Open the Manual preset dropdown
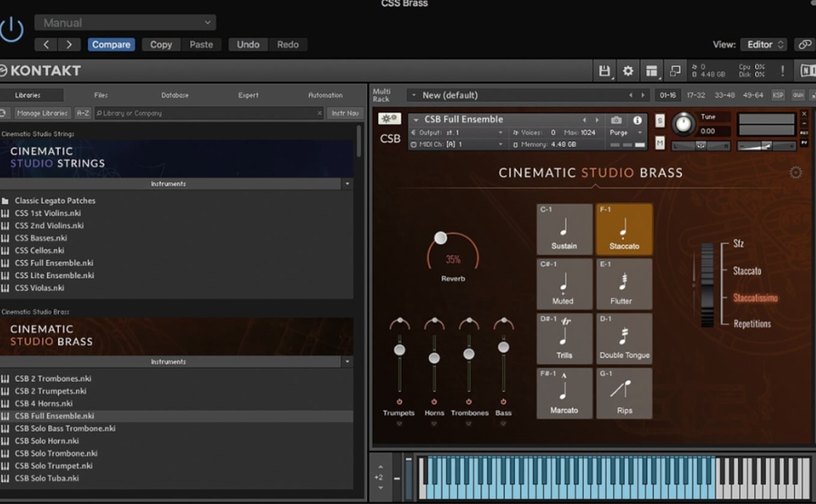The width and height of the screenshot is (816, 504). tap(125, 23)
